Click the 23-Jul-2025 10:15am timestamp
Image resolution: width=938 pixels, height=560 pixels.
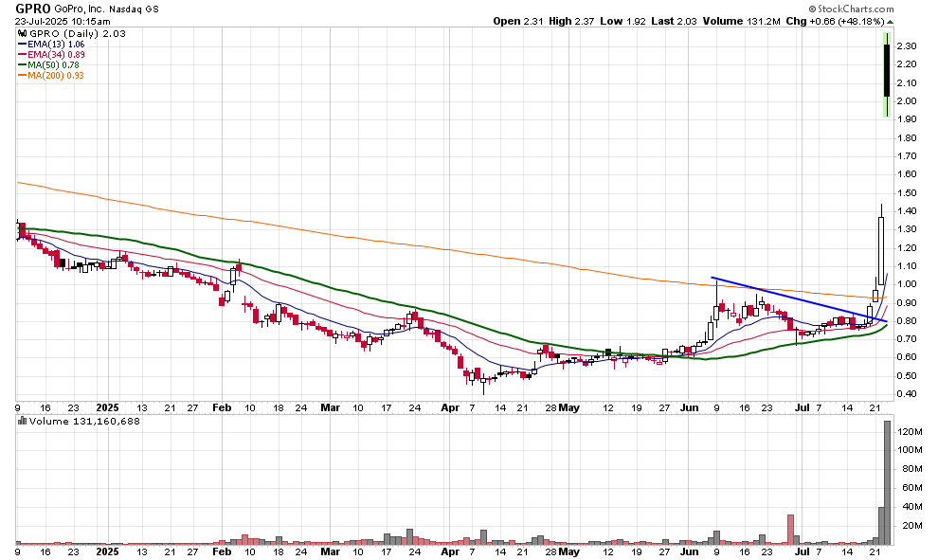[63, 22]
